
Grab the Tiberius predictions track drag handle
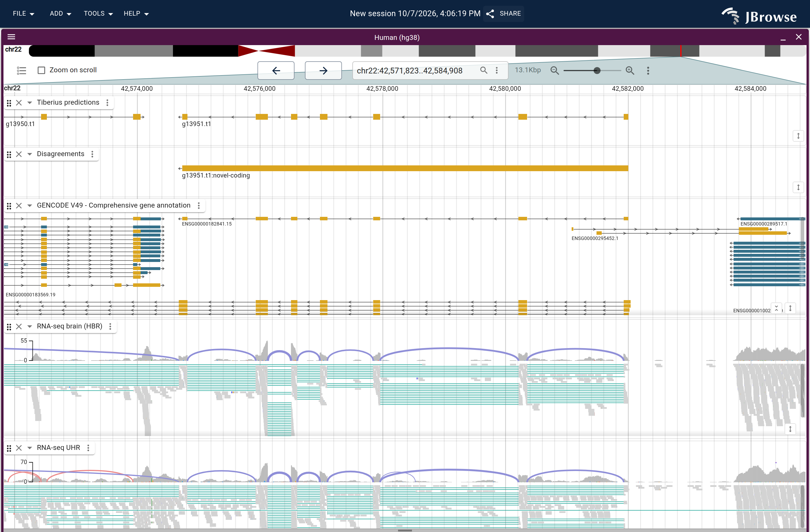click(x=9, y=103)
